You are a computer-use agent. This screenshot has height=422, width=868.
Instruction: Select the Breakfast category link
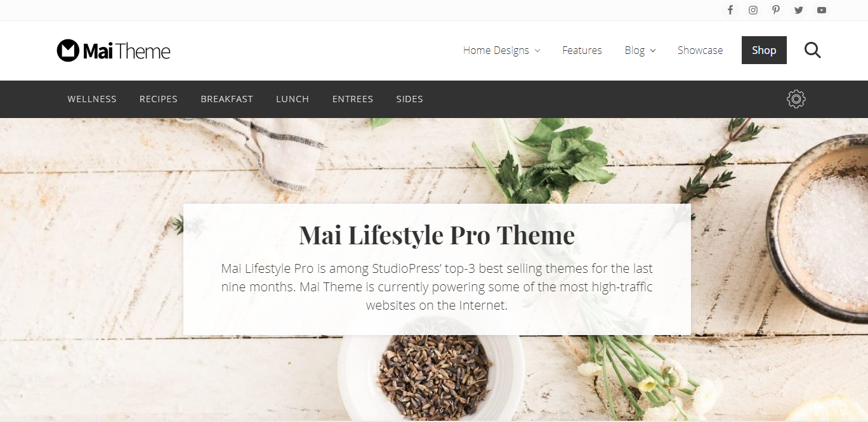click(227, 99)
